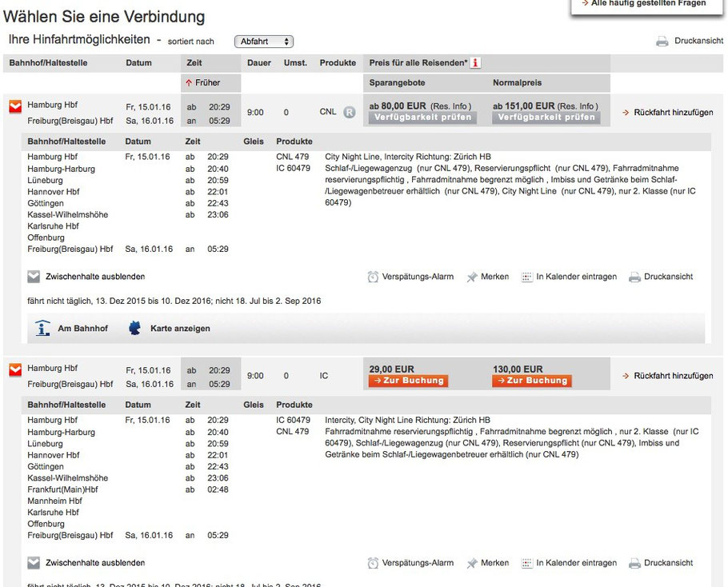Add return trip for the IC connection

click(674, 376)
